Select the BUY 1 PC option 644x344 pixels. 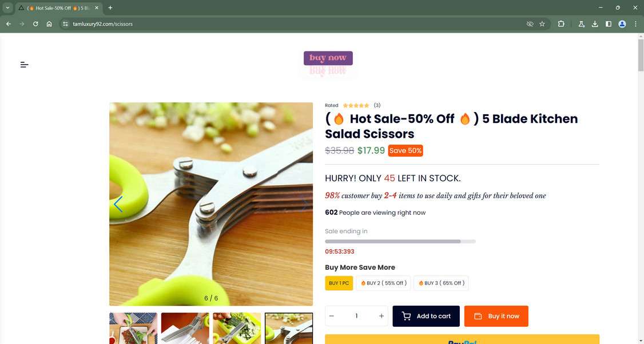[339, 283]
